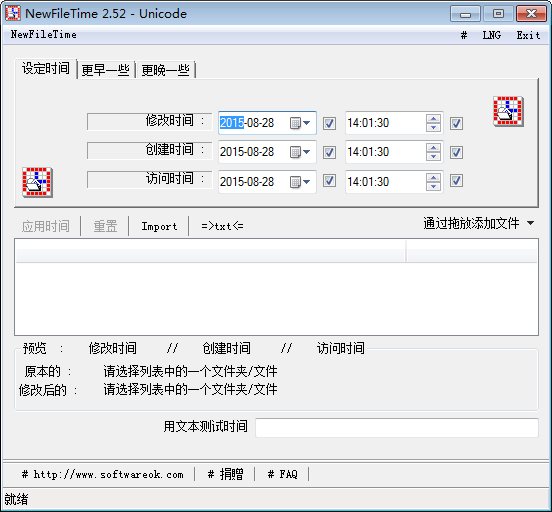Open the LNG language menu
This screenshot has width=552, height=512.
[x=491, y=35]
